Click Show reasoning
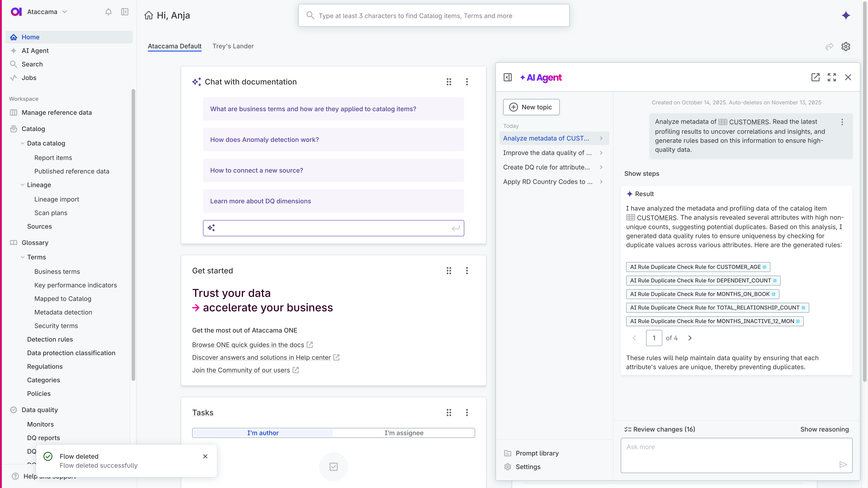This screenshot has width=868, height=488. pos(824,429)
